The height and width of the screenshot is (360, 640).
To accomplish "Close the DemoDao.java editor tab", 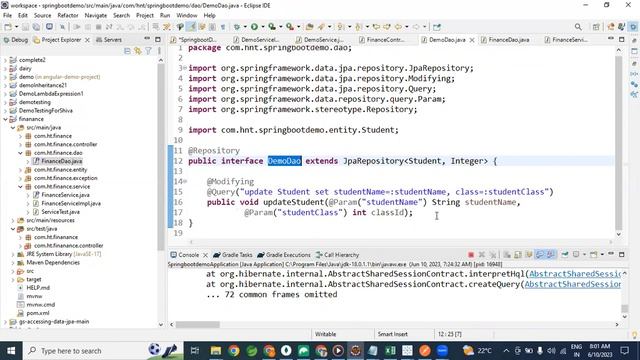I will pyautogui.click(x=472, y=40).
